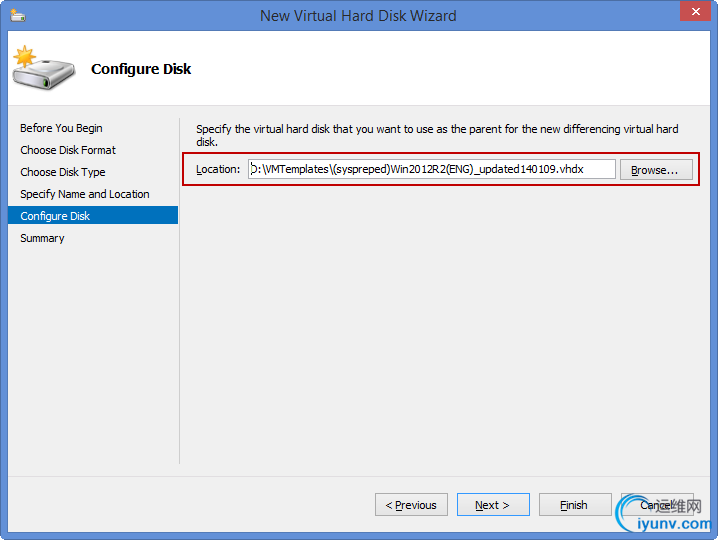Click the Finish button
This screenshot has height=540, width=718.
575,505
